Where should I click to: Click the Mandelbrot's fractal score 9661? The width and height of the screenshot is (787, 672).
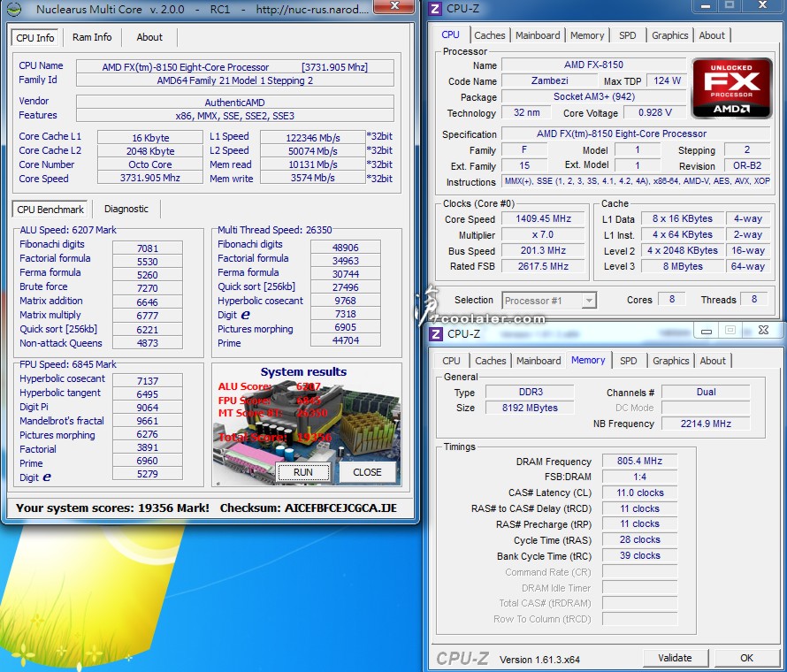click(148, 421)
